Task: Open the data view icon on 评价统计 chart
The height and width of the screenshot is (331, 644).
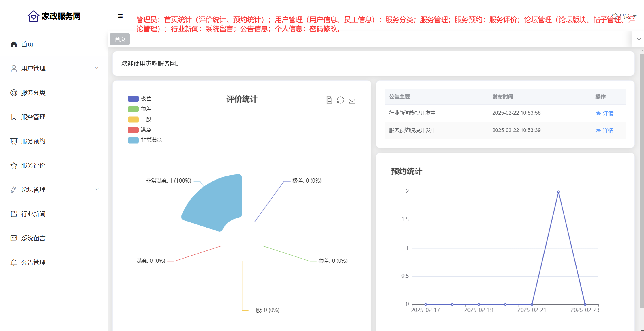Action: pos(329,100)
